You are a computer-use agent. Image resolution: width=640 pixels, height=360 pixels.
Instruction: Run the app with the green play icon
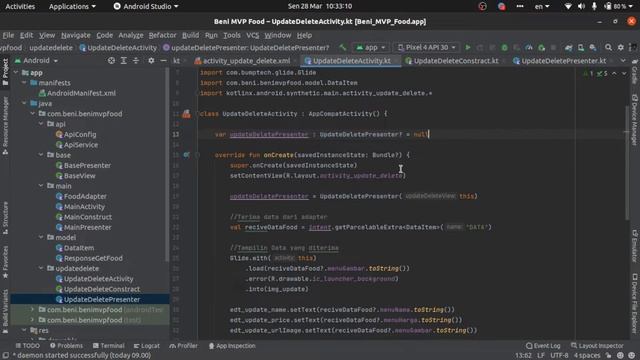click(468, 48)
